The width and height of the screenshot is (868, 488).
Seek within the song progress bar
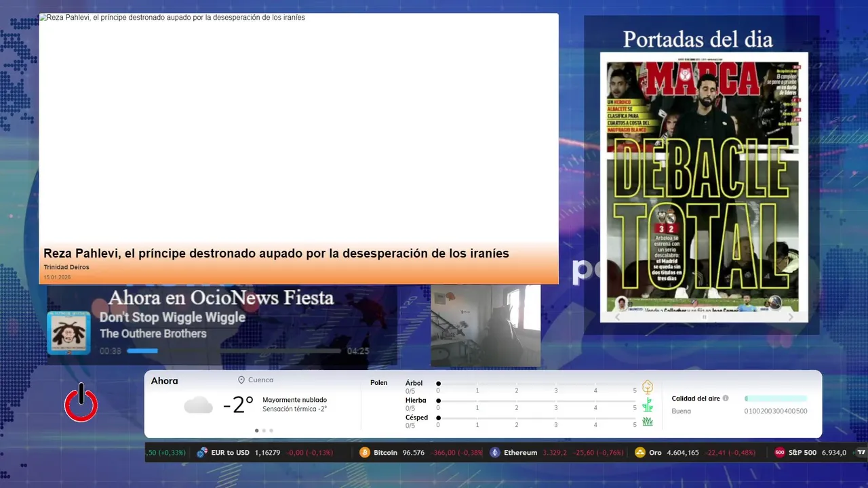234,351
